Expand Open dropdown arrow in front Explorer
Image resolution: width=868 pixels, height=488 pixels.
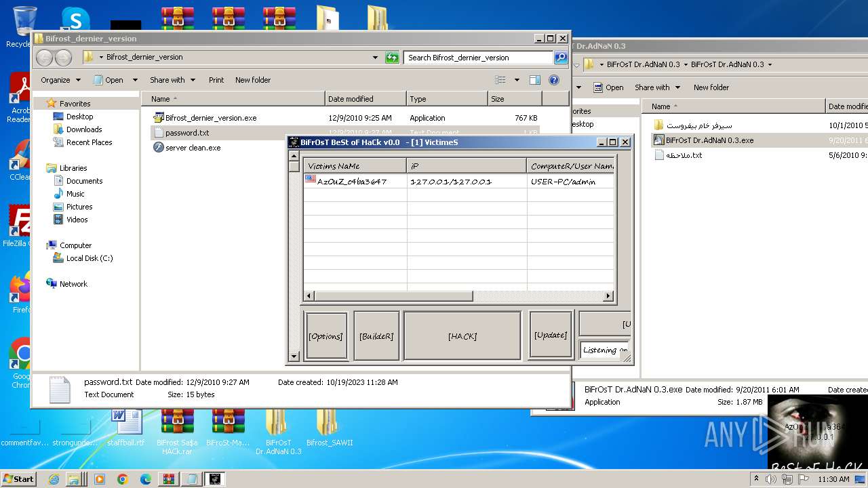134,80
